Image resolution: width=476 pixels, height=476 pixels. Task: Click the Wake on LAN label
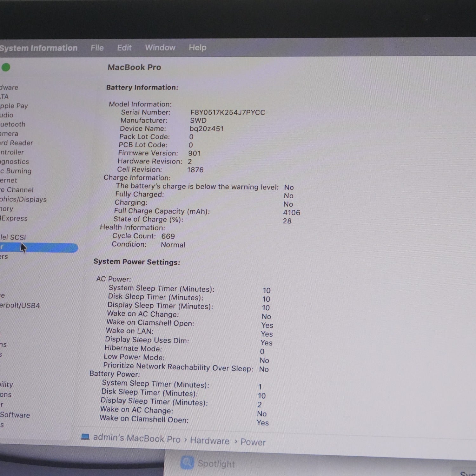130,331
